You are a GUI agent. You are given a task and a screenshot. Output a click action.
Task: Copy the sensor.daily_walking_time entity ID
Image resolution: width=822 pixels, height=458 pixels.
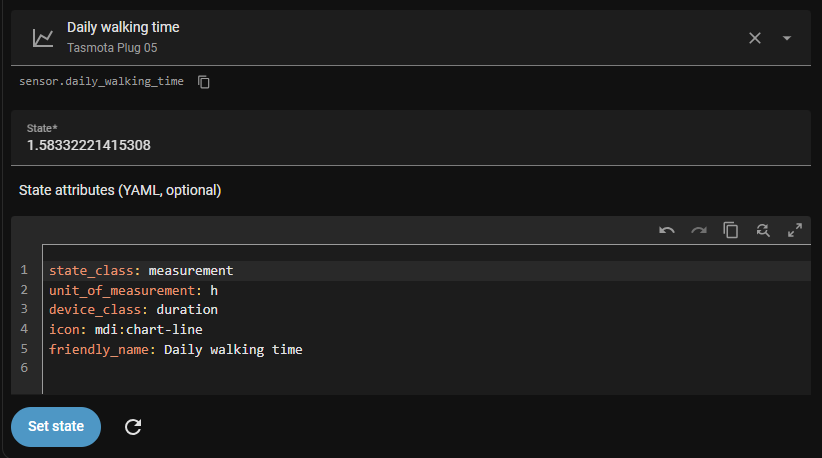coord(204,81)
